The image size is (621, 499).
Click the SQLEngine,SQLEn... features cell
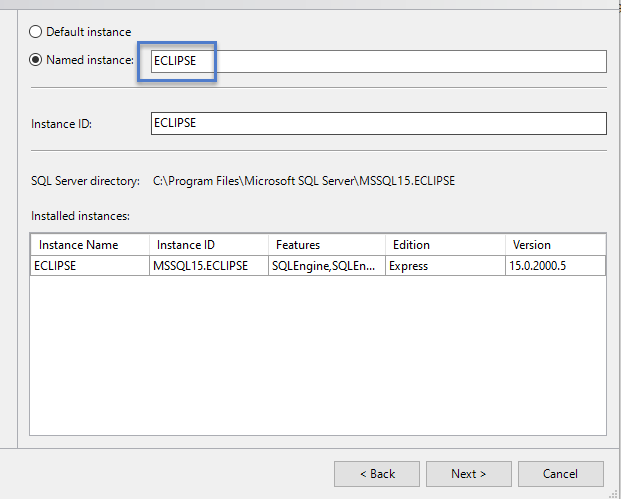pos(327,266)
